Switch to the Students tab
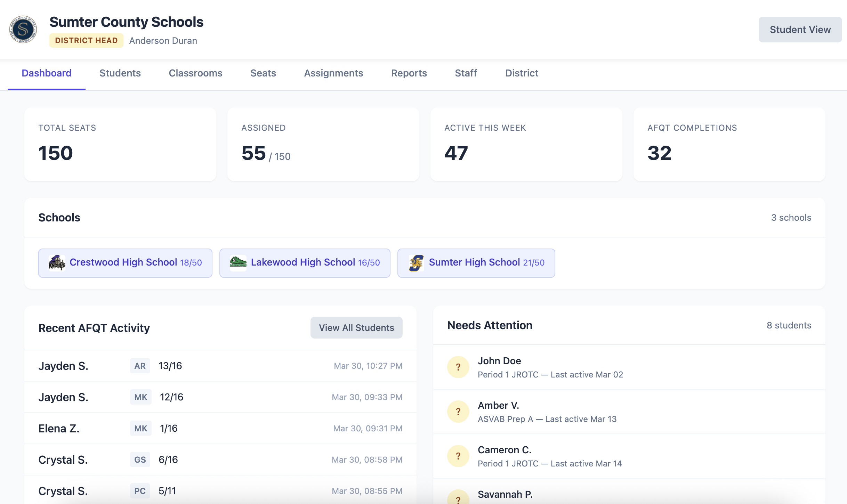The height and width of the screenshot is (504, 847). pos(120,73)
